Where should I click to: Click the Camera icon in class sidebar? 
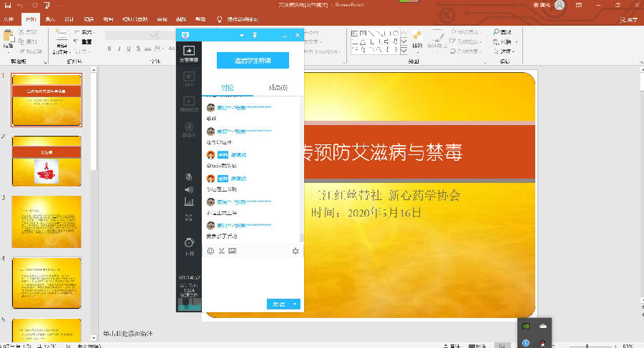click(189, 129)
